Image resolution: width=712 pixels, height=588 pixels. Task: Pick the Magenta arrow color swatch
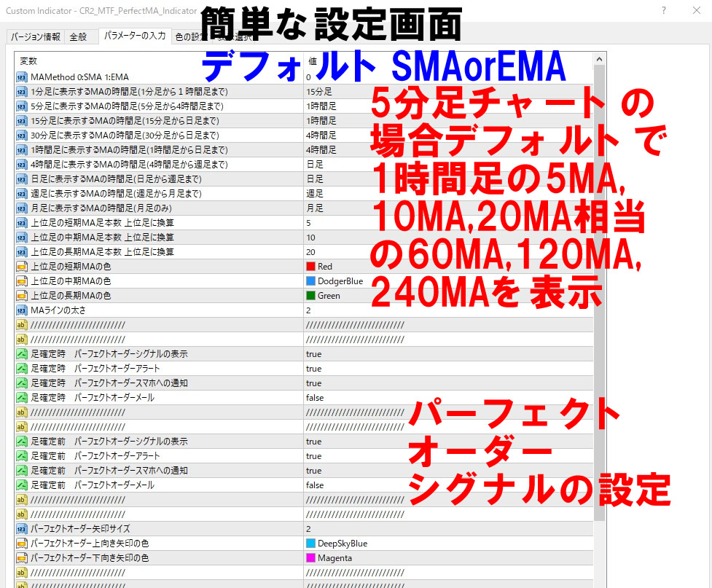[310, 558]
